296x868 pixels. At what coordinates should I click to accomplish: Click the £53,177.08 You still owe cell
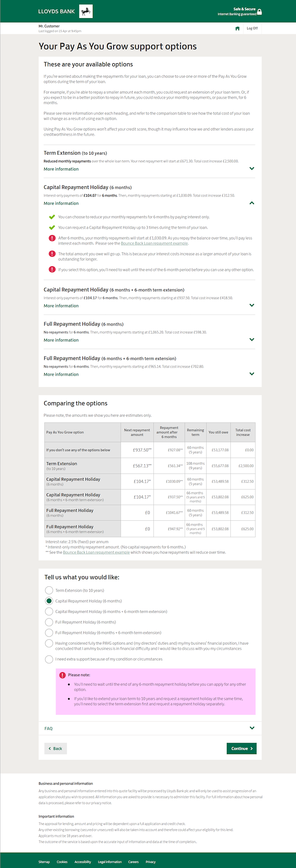[x=218, y=450]
